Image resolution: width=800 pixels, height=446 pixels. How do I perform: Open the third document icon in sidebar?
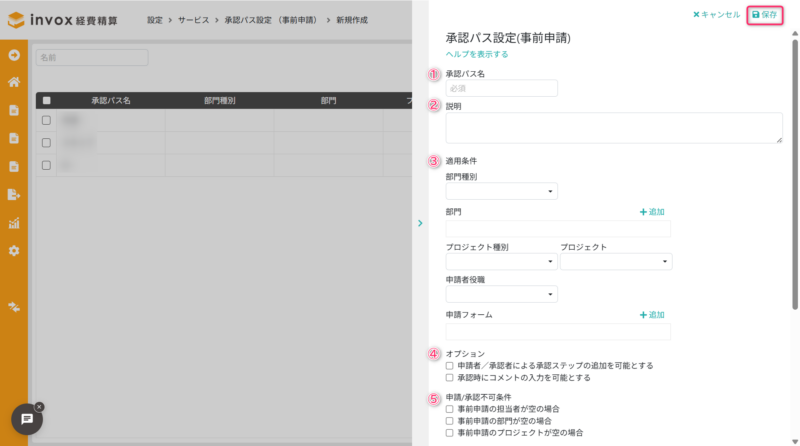click(14, 166)
